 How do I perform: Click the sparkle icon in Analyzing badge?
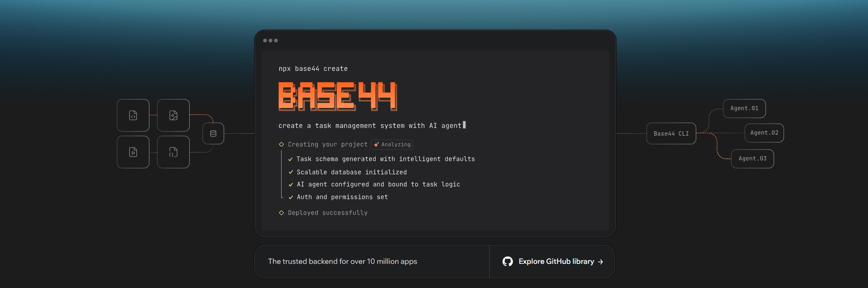coord(376,145)
